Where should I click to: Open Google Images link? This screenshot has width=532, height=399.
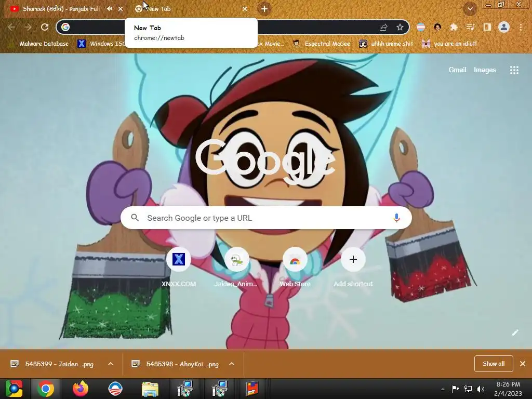click(485, 70)
